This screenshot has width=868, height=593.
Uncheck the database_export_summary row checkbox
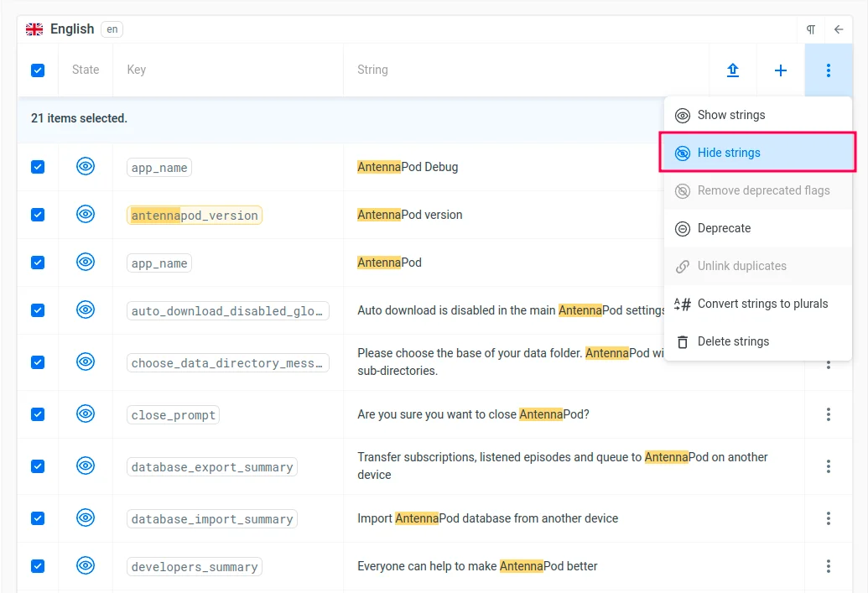click(38, 466)
